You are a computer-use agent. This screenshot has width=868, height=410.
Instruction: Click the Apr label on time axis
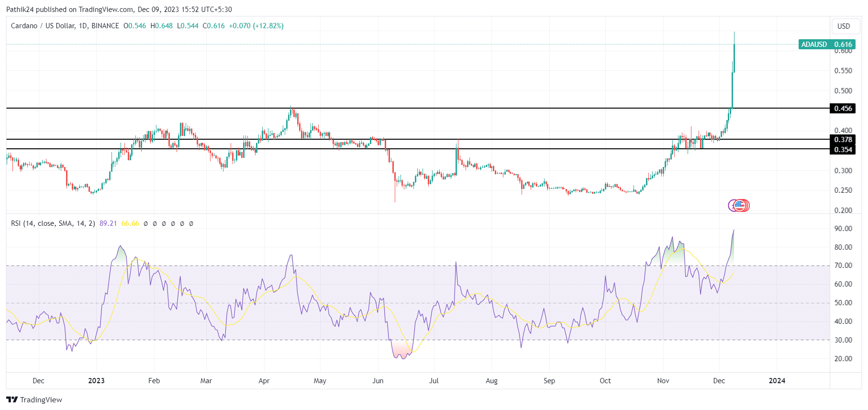click(264, 381)
